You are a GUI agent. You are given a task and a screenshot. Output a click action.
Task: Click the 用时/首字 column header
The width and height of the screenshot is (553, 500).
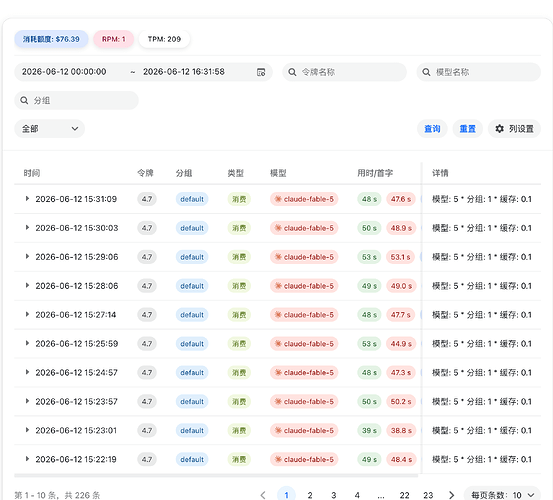coord(375,173)
